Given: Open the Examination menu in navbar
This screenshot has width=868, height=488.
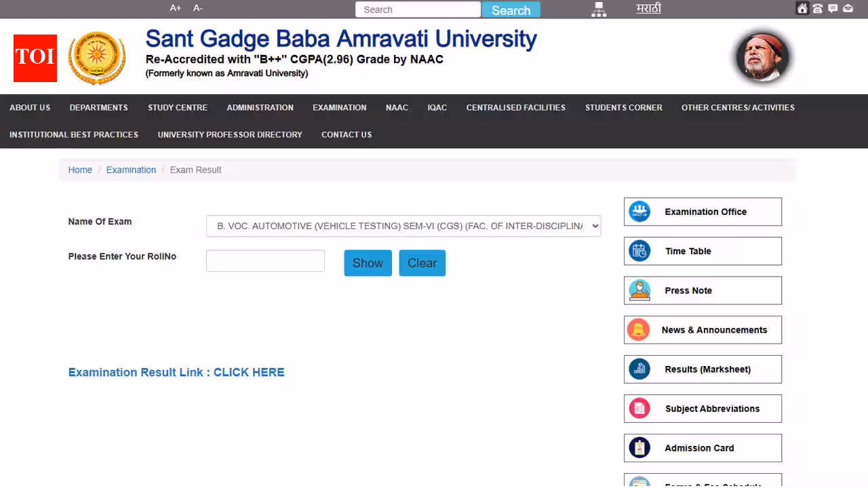Looking at the screenshot, I should [339, 108].
